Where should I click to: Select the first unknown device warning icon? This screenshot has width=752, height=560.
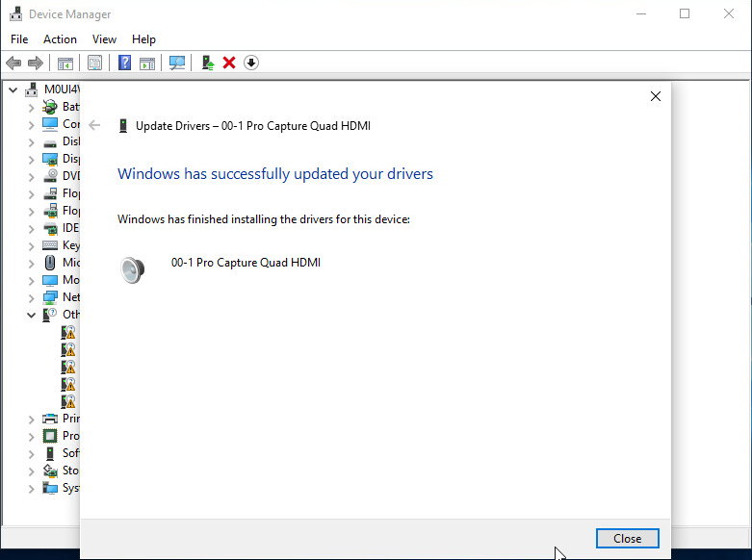pyautogui.click(x=68, y=332)
